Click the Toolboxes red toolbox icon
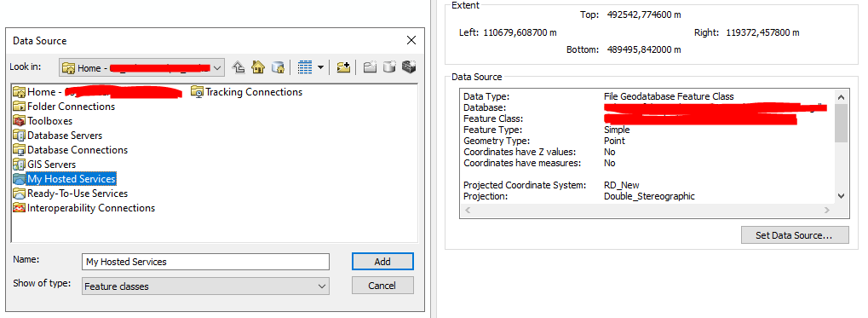This screenshot has width=868, height=318. click(19, 121)
